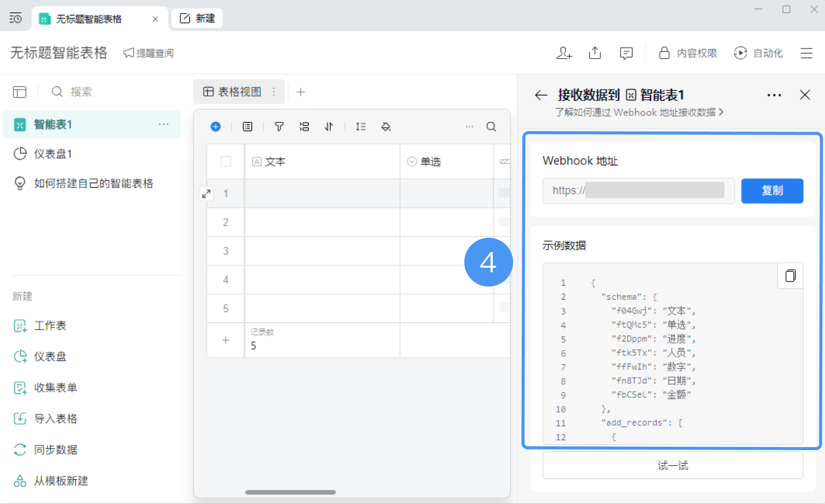Image resolution: width=825 pixels, height=504 pixels.
Task: Open the hamburger menu at top right
Action: pyautogui.click(x=806, y=53)
